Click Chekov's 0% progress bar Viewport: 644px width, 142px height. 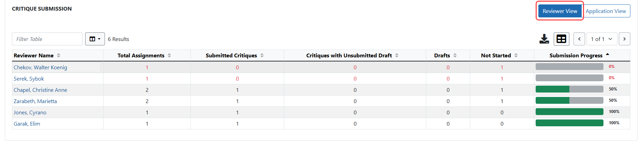tap(569, 67)
